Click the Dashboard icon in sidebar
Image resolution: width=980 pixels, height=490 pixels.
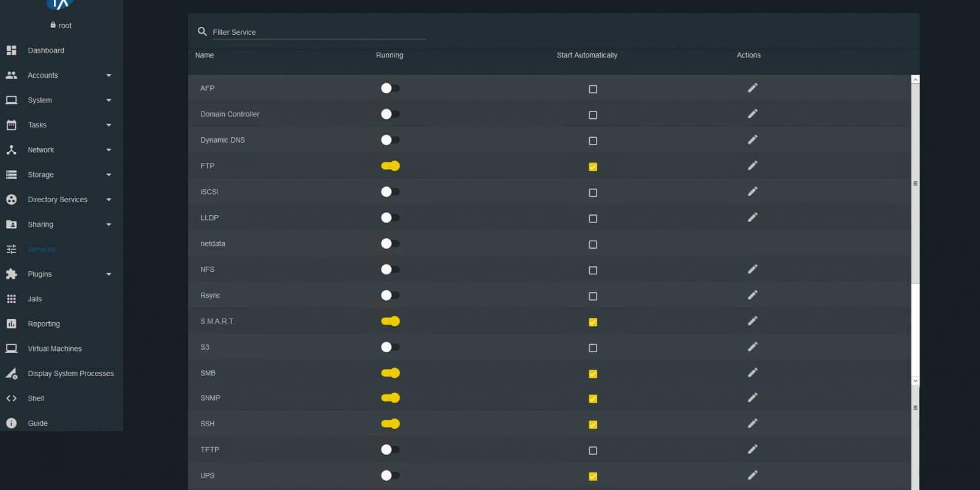click(x=11, y=50)
